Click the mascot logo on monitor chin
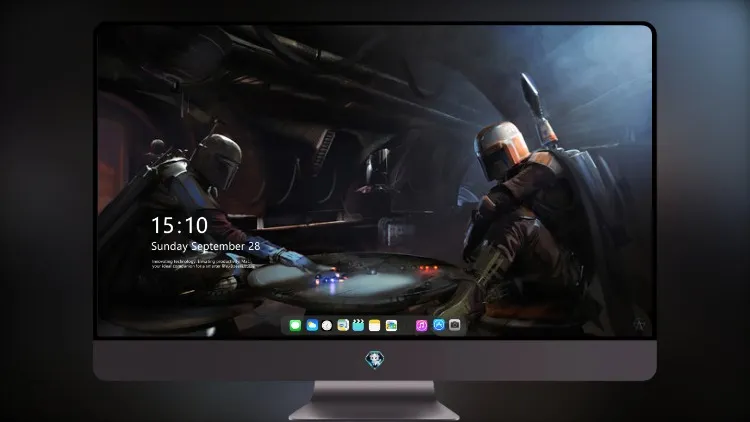The height and width of the screenshot is (422, 750). tap(375, 359)
